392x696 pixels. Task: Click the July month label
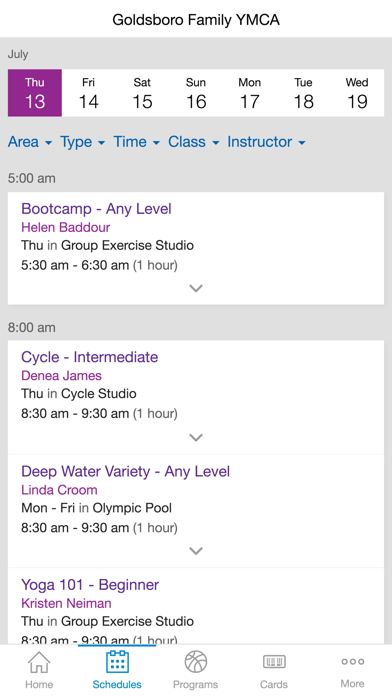(18, 55)
